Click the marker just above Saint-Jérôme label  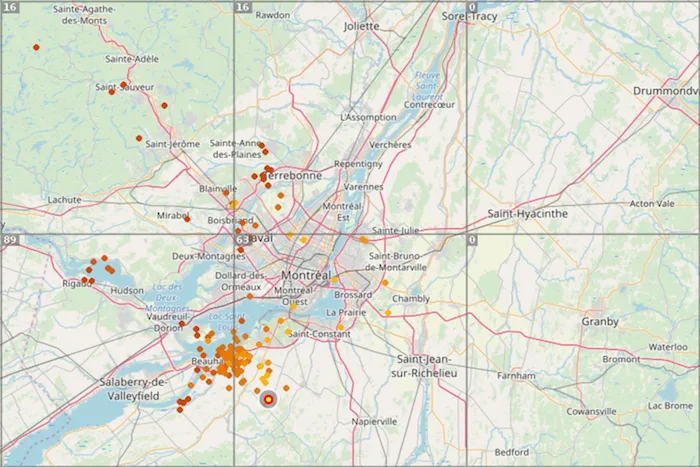139,138
